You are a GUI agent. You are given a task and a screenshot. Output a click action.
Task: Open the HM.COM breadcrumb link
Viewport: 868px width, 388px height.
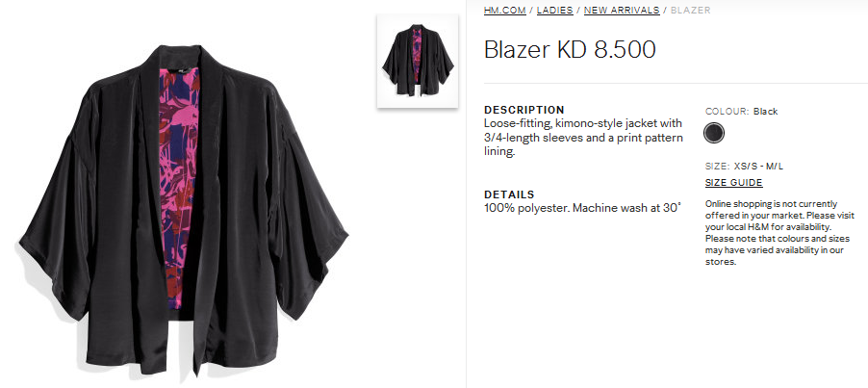tap(504, 10)
